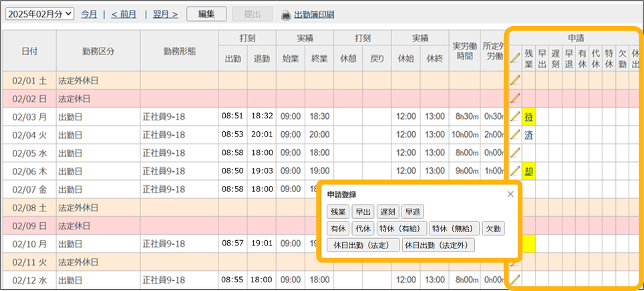Click the printer icon beside 出勤簿印刷
This screenshot has width=644, height=291.
pos(286,14)
